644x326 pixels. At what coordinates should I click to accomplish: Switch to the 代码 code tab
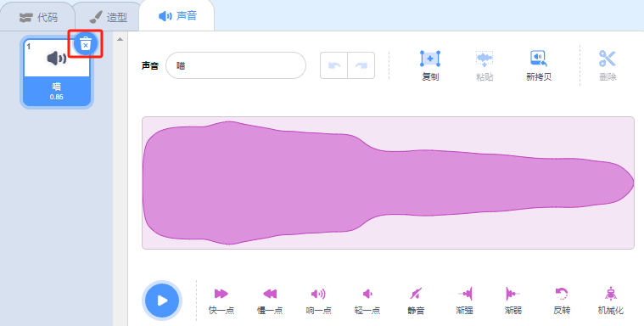tap(38, 17)
